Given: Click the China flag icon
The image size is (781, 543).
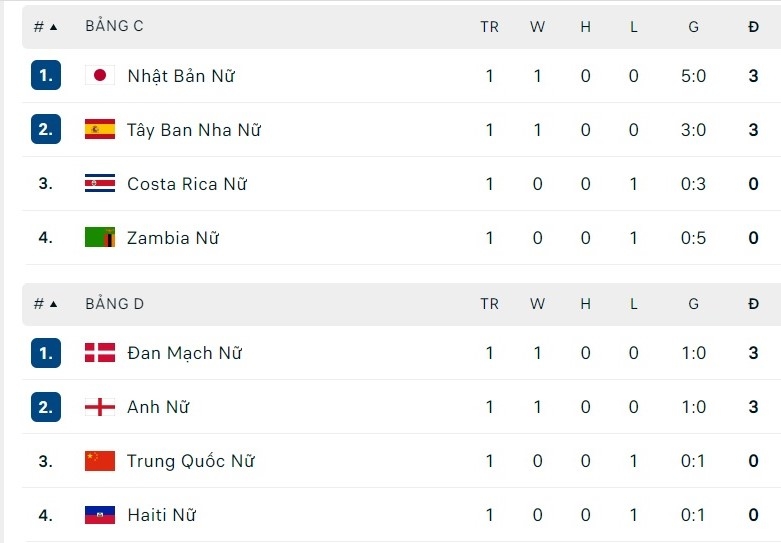Looking at the screenshot, I should coord(100,461).
